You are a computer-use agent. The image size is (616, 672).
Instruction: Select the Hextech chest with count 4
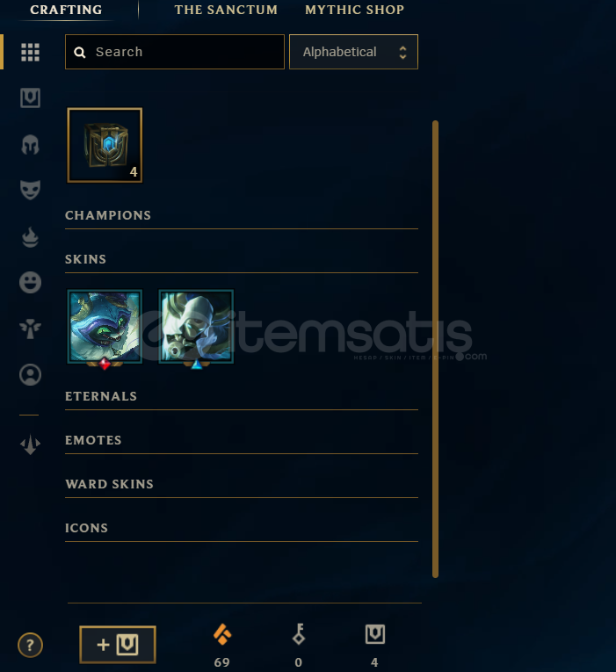click(x=105, y=145)
